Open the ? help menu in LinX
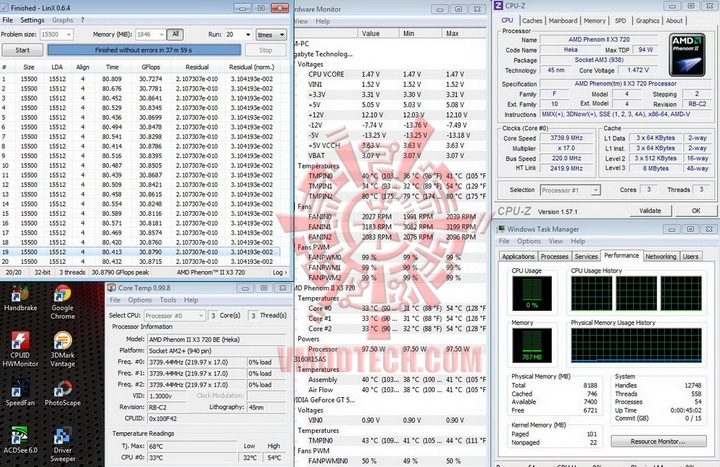Screen dimensions: 720x467 coord(83,20)
